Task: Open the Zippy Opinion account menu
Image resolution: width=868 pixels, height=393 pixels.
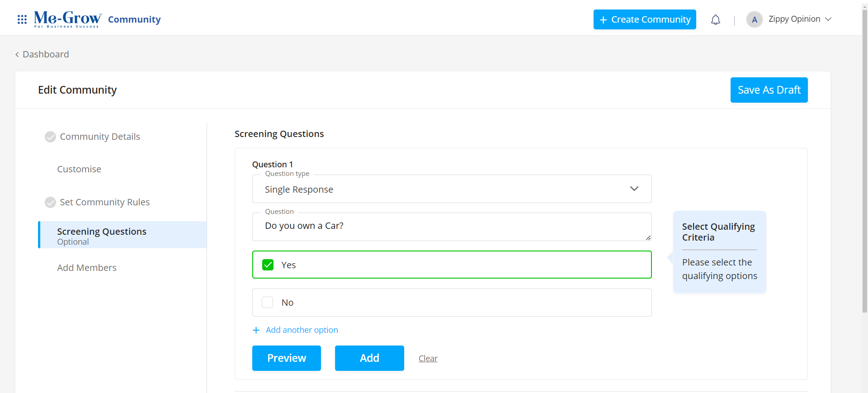Action: click(x=799, y=19)
